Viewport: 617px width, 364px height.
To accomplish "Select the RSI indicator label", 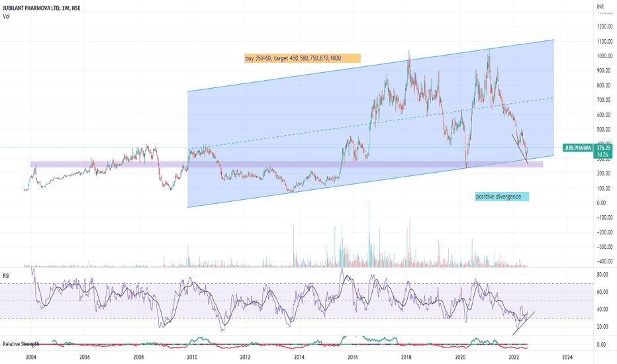I will pyautogui.click(x=7, y=276).
